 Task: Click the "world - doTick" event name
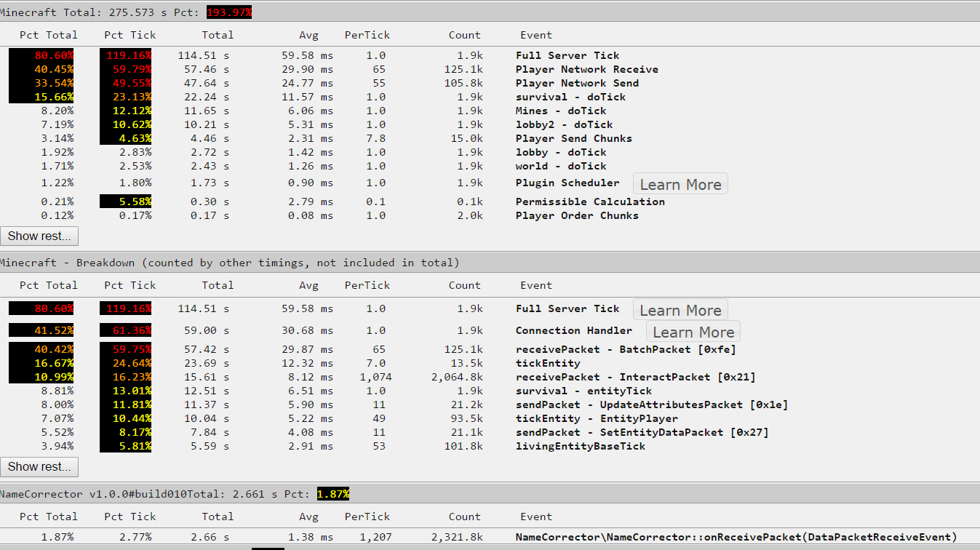click(561, 166)
